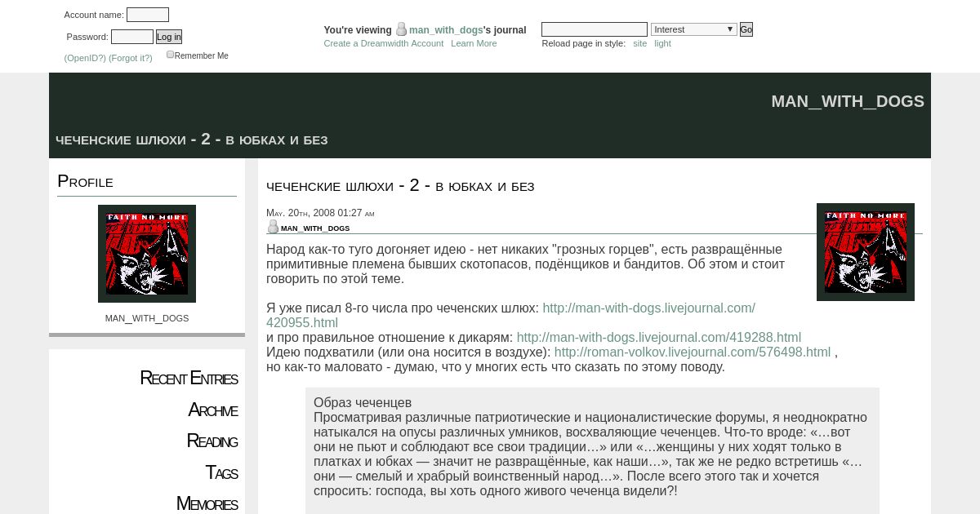980x514 pixels.
Task: Click the entry date May 20th, 2008 01:27 am
Action: point(320,213)
